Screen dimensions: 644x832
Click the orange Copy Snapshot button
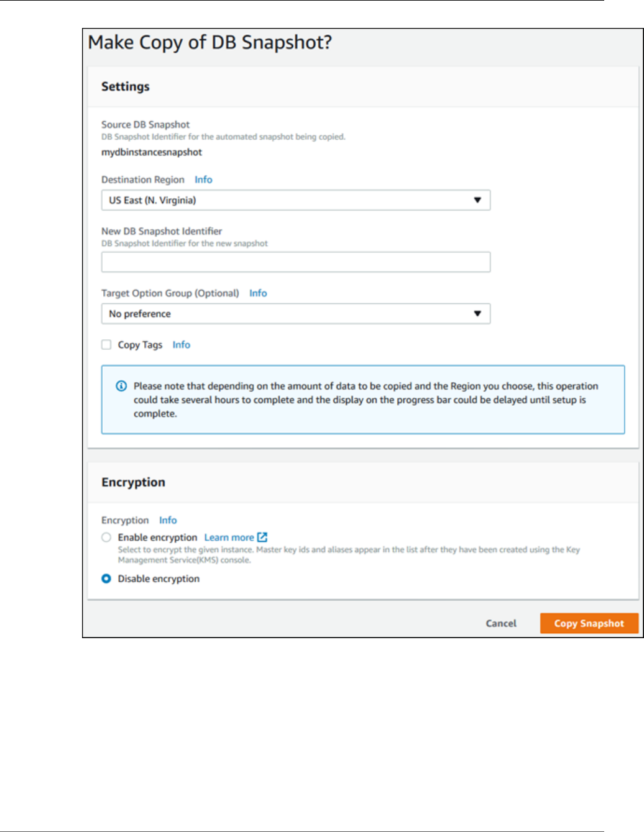pyautogui.click(x=589, y=623)
